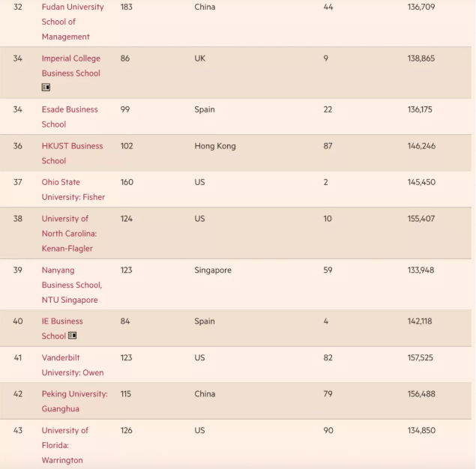This screenshot has height=469, width=476.
Task: Click the UK location cell
Action: (x=199, y=58)
